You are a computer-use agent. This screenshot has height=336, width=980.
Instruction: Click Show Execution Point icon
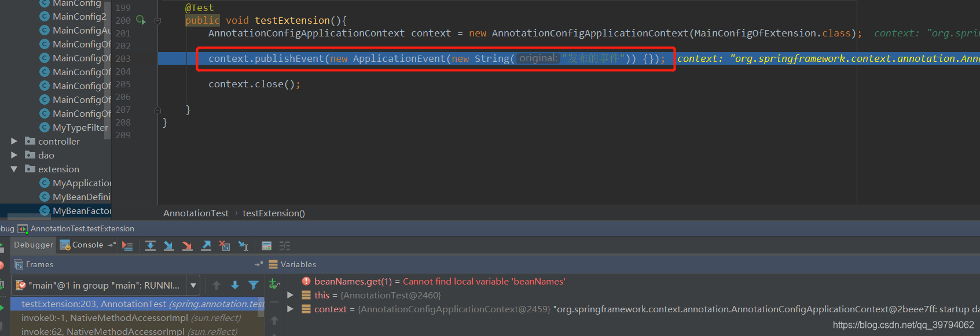point(127,246)
